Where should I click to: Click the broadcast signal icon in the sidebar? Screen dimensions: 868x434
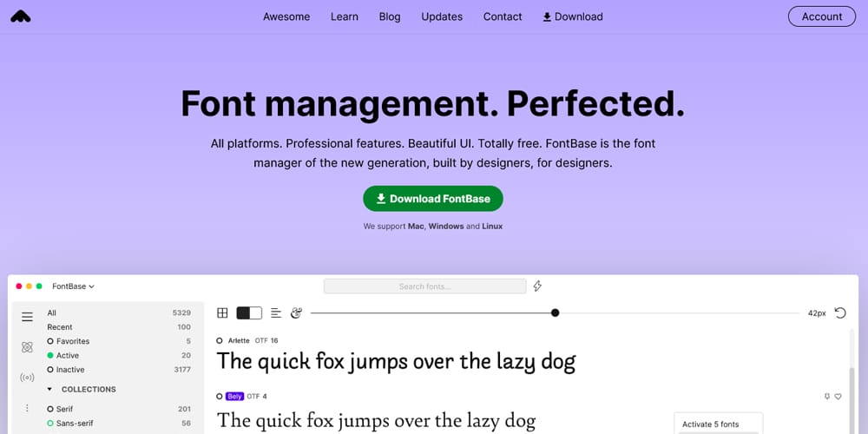[27, 378]
